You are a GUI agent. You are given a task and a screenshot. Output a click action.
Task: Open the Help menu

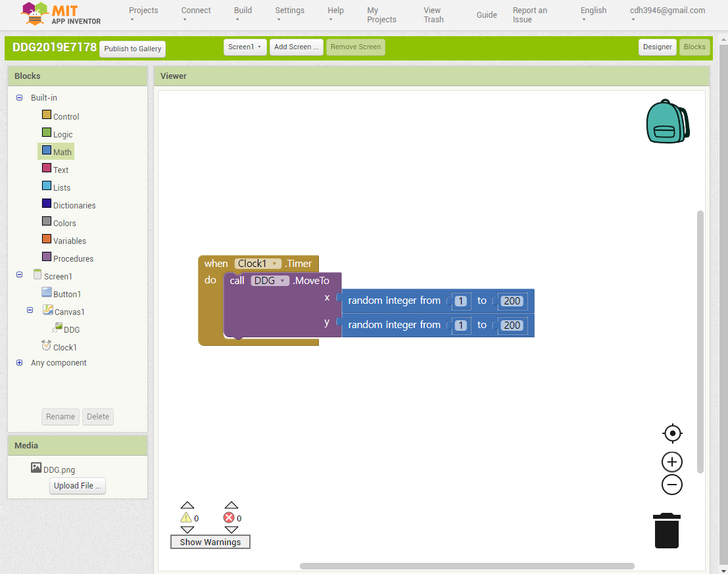[335, 14]
